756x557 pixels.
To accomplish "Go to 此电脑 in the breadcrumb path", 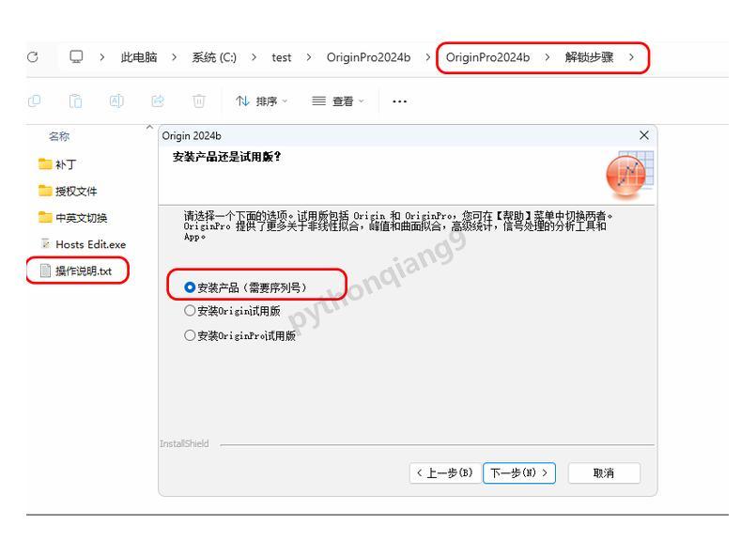I will [139, 57].
